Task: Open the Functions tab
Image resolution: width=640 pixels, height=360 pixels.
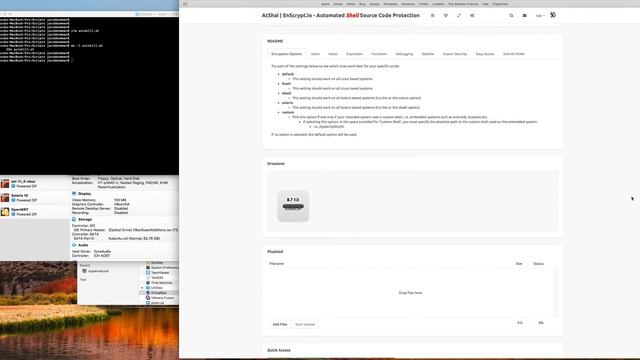Action: (379, 54)
